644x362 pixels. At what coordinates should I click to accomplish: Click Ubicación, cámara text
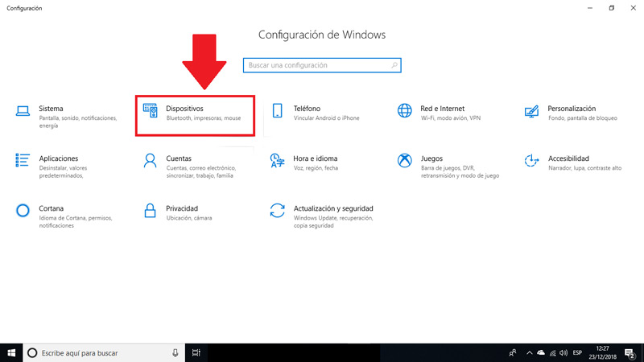click(x=189, y=218)
